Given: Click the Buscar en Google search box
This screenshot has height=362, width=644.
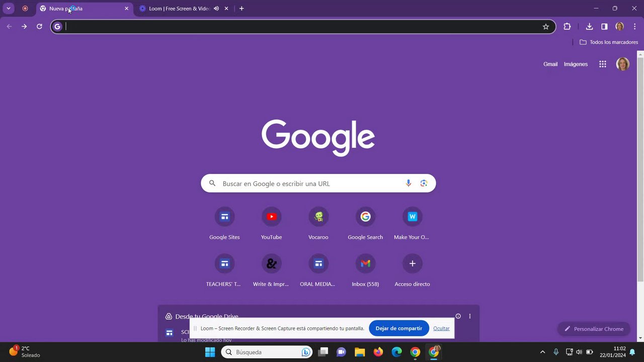Looking at the screenshot, I should [x=318, y=184].
